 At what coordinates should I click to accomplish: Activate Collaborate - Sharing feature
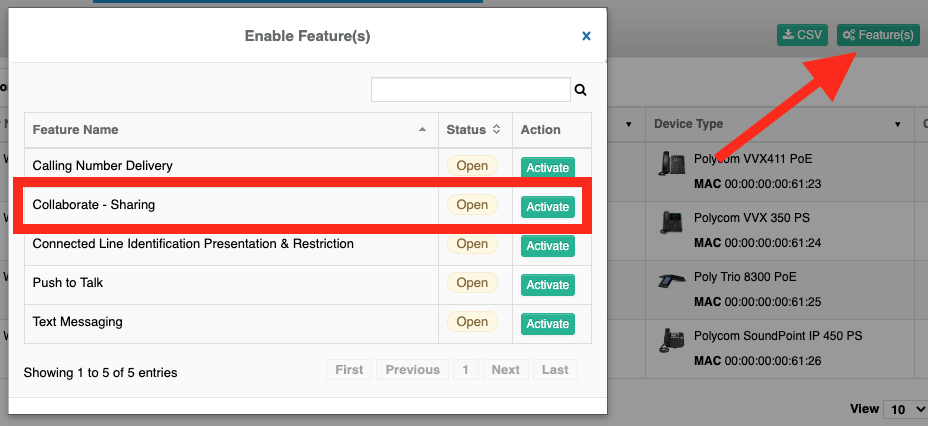(547, 207)
